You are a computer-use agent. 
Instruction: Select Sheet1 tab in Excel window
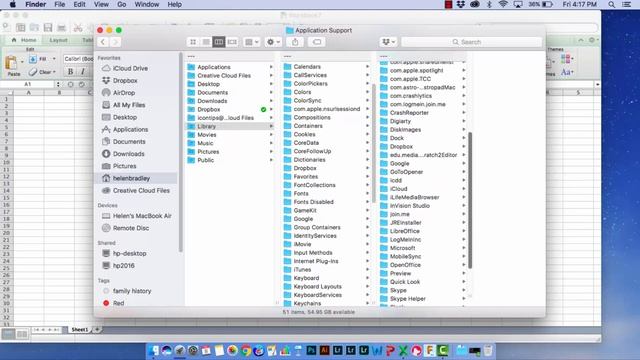(80, 329)
